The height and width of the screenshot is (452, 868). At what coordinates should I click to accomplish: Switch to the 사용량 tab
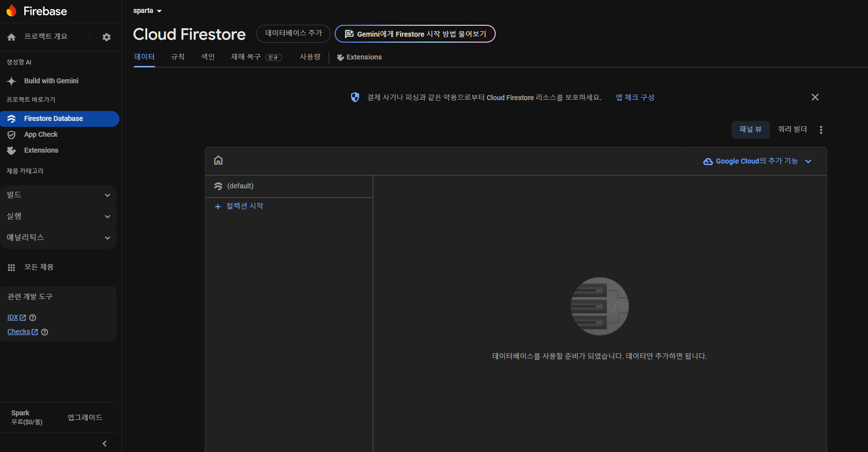tap(310, 57)
